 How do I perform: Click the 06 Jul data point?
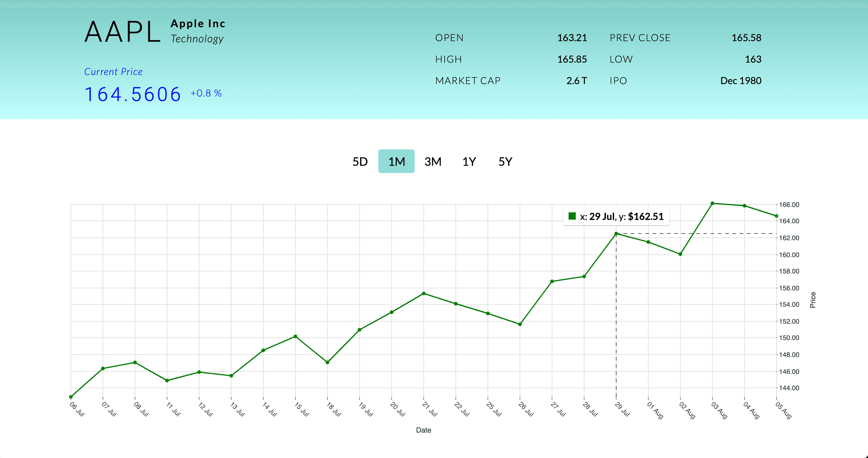71,397
